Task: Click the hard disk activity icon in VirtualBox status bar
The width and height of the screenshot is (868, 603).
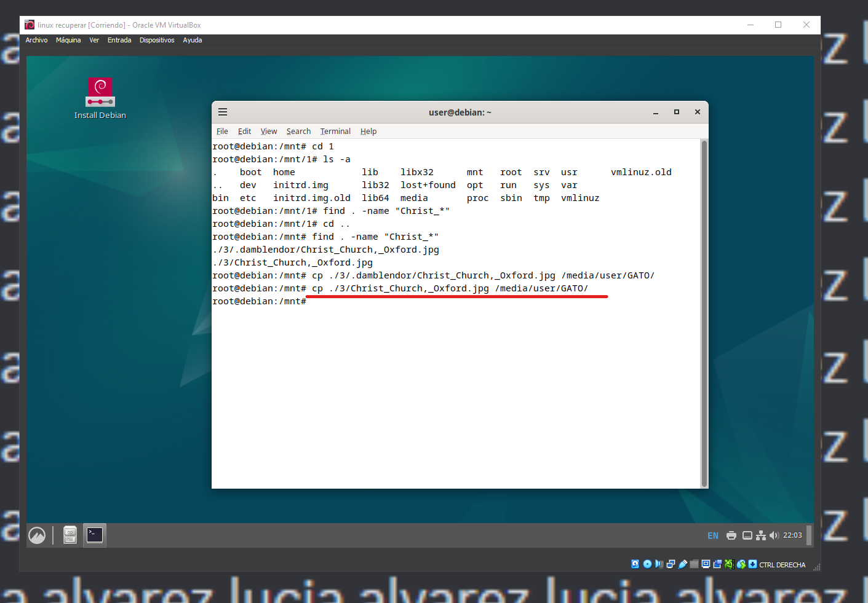Action: pyautogui.click(x=635, y=564)
